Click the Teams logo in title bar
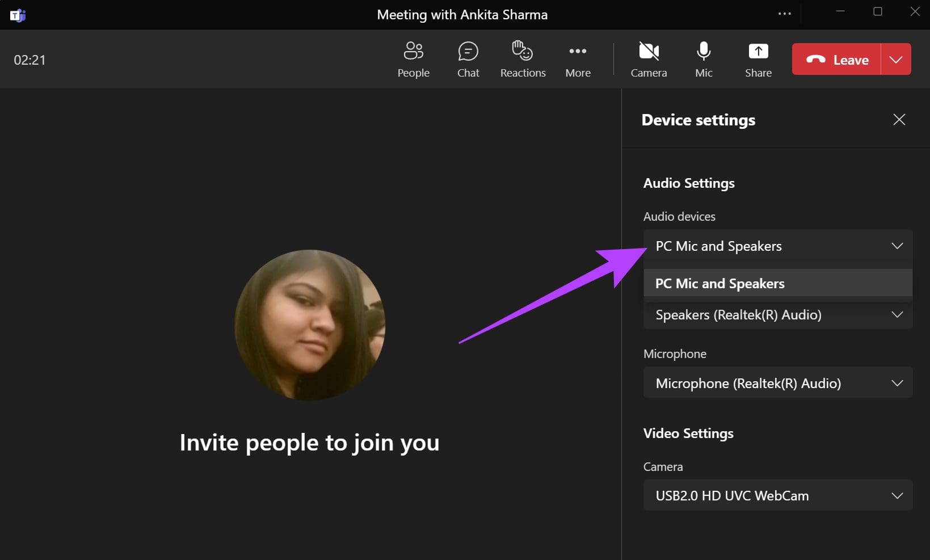This screenshot has height=560, width=930. 18,15
